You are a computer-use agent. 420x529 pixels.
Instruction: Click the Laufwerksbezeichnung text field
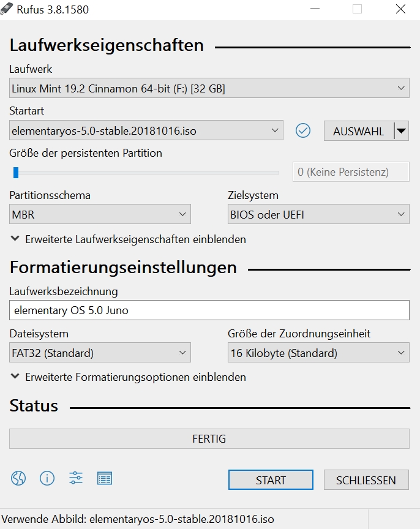tap(209, 310)
